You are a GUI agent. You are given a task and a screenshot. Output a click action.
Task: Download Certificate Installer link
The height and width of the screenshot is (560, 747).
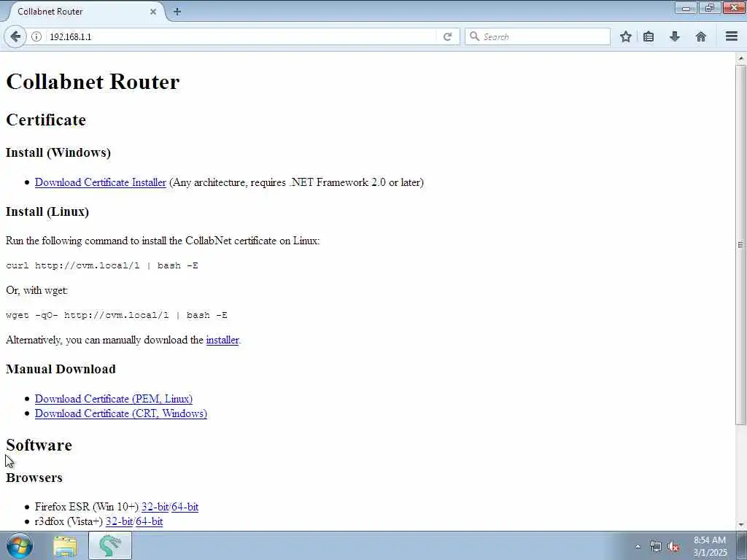click(101, 182)
